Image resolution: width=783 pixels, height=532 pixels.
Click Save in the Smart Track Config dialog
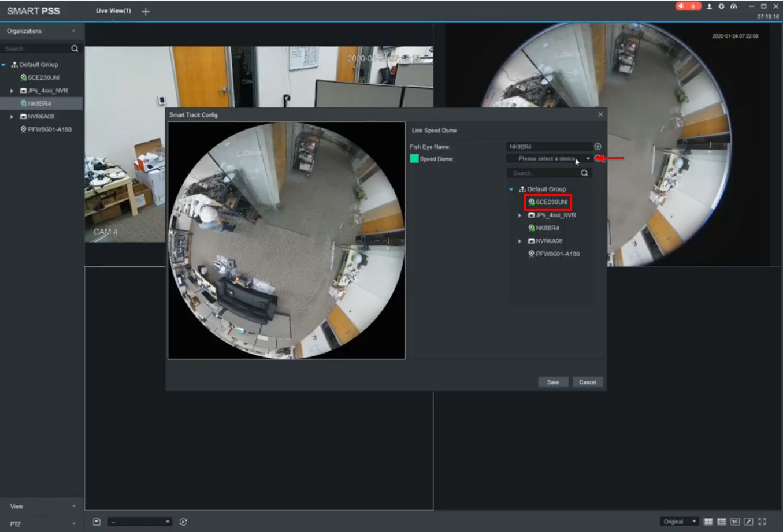pos(553,382)
